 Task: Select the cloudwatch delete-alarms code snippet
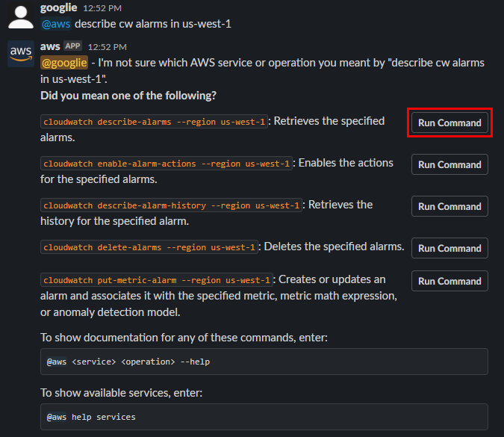pos(149,247)
